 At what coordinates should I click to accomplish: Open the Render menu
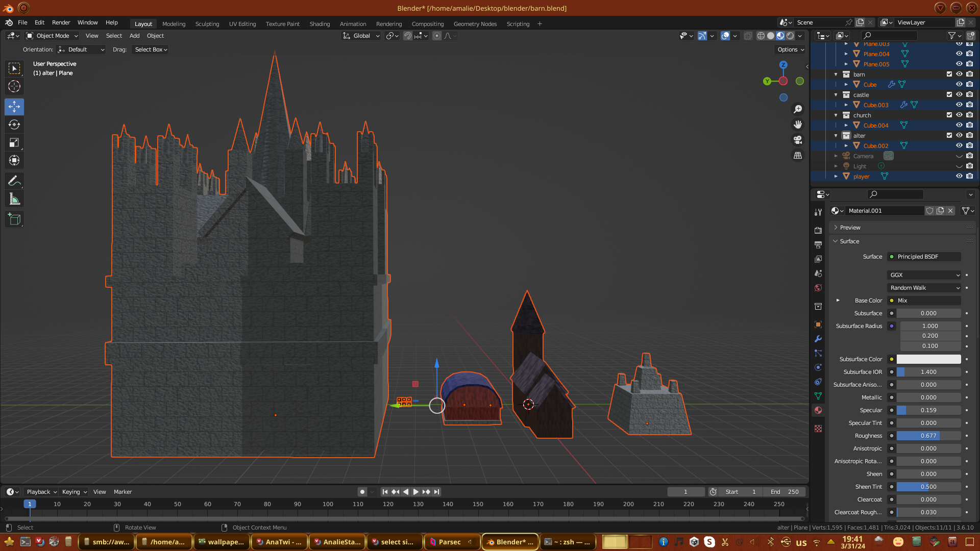61,22
